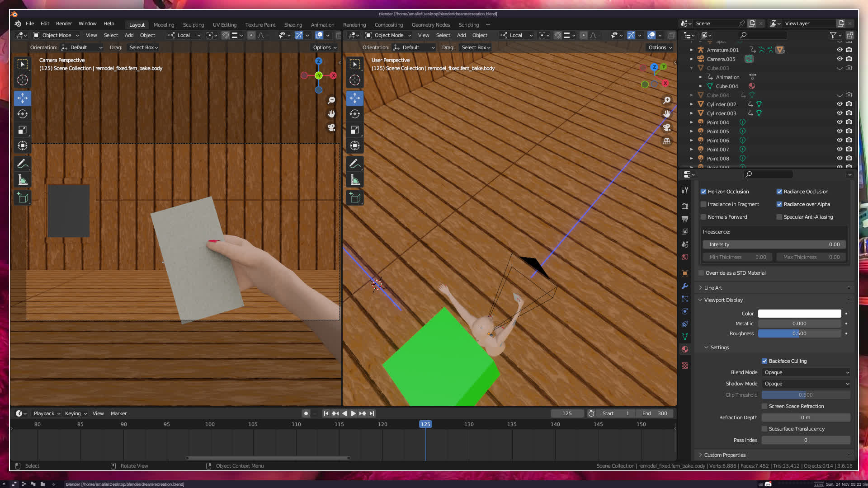
Task: Select the Annotate tool in left viewport
Action: (23, 164)
